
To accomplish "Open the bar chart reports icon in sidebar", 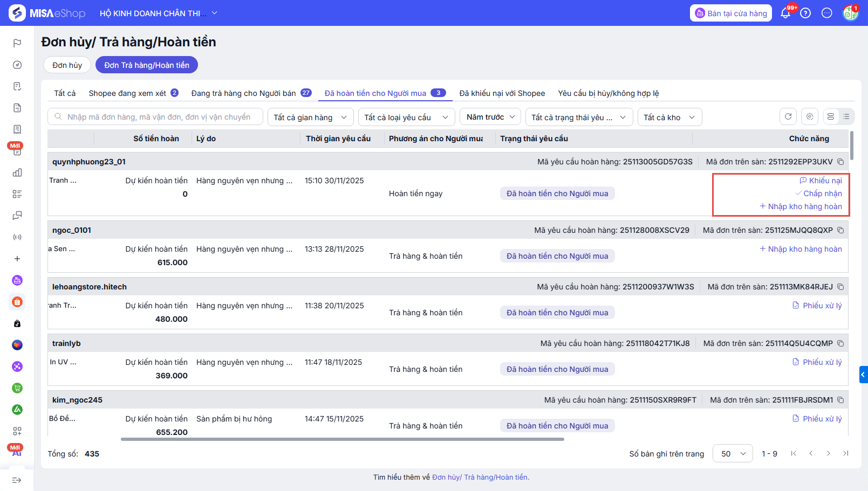I will (17, 172).
